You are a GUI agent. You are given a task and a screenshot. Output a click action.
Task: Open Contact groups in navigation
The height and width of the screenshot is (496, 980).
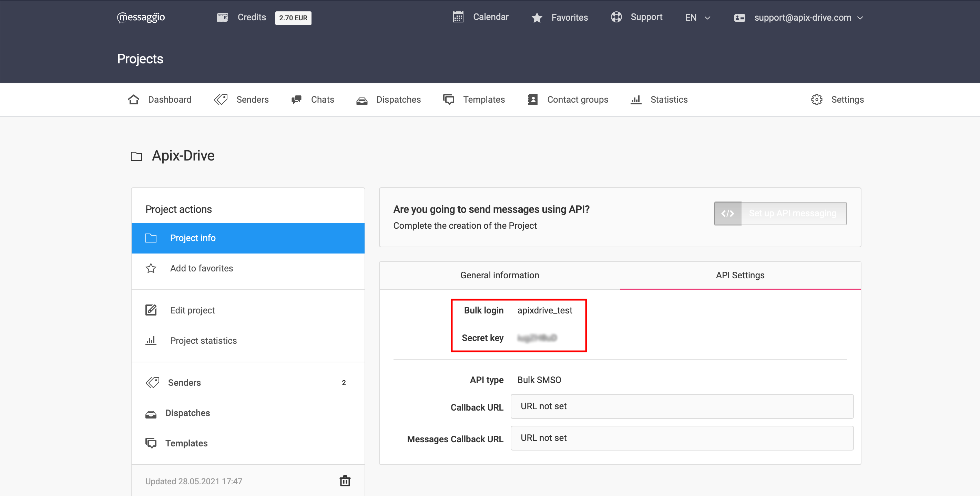[578, 100]
